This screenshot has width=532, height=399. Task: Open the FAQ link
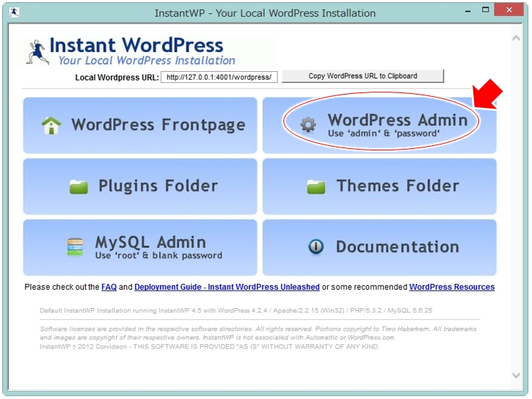[109, 287]
